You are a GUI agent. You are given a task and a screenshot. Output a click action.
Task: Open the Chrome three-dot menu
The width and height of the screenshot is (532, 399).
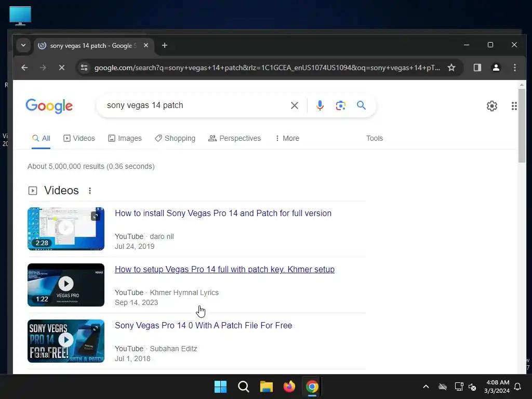click(x=515, y=68)
